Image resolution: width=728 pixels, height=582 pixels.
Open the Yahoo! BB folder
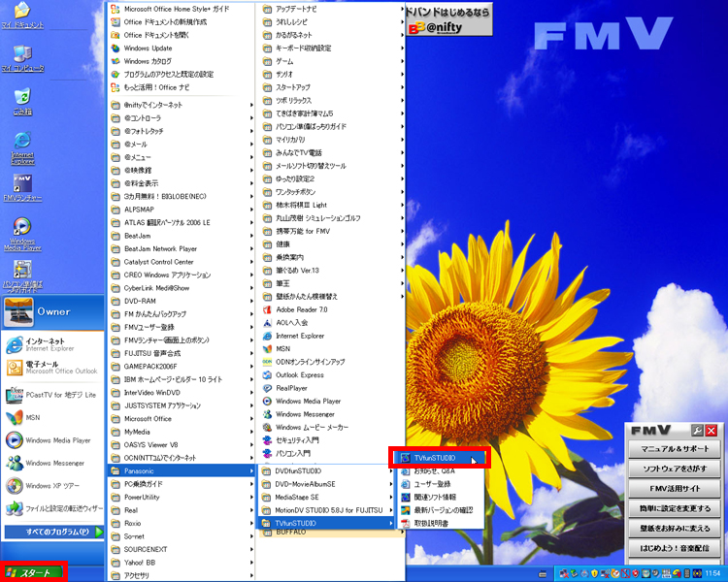[182, 562]
